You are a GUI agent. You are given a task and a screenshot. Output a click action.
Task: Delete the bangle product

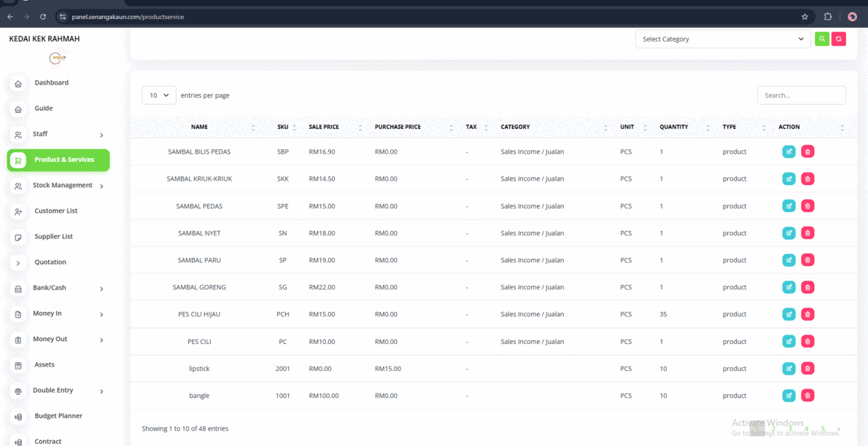click(x=807, y=395)
